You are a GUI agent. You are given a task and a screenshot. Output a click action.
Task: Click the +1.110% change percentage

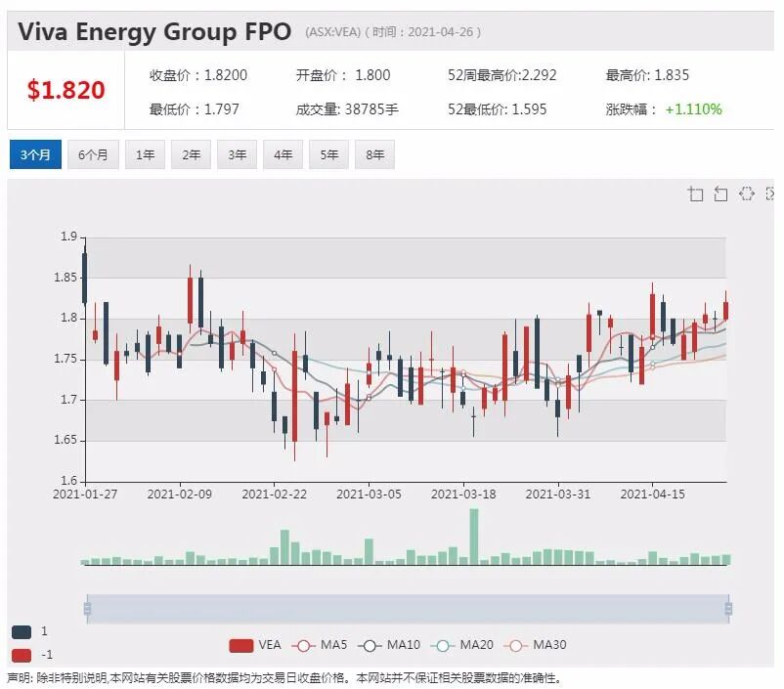[x=693, y=109]
